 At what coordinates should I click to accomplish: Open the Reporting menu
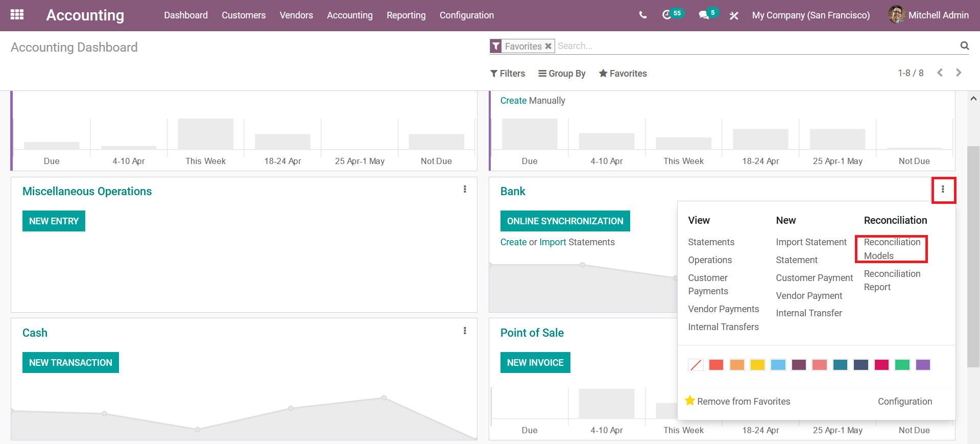tap(406, 15)
